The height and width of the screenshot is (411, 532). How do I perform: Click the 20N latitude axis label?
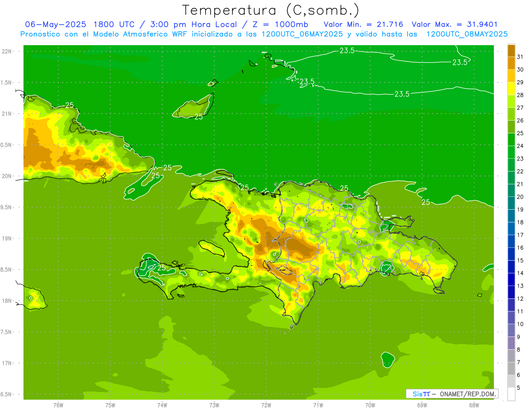[x=8, y=176]
